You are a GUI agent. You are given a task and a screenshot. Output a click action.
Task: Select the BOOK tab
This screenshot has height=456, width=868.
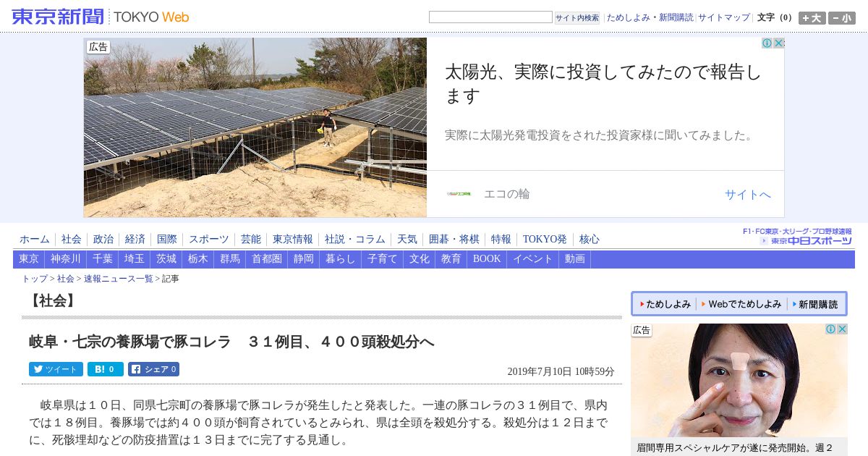(x=487, y=259)
